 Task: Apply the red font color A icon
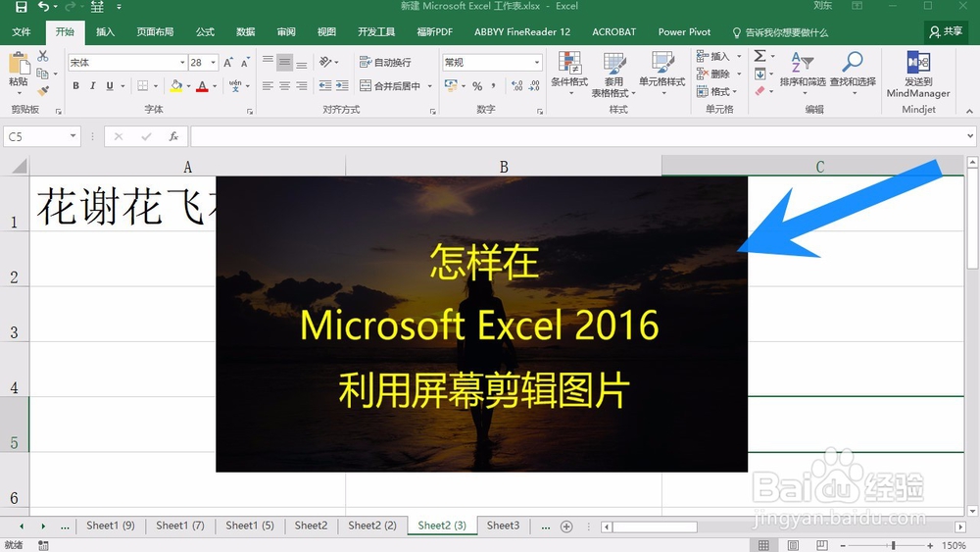point(202,85)
